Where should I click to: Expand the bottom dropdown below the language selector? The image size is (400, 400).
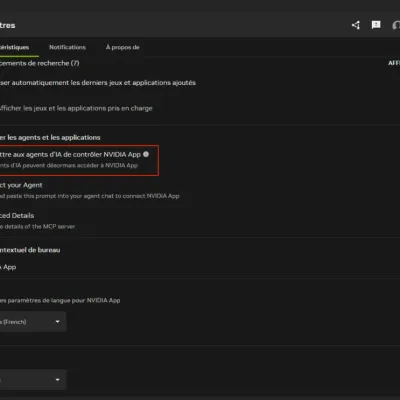point(33,380)
